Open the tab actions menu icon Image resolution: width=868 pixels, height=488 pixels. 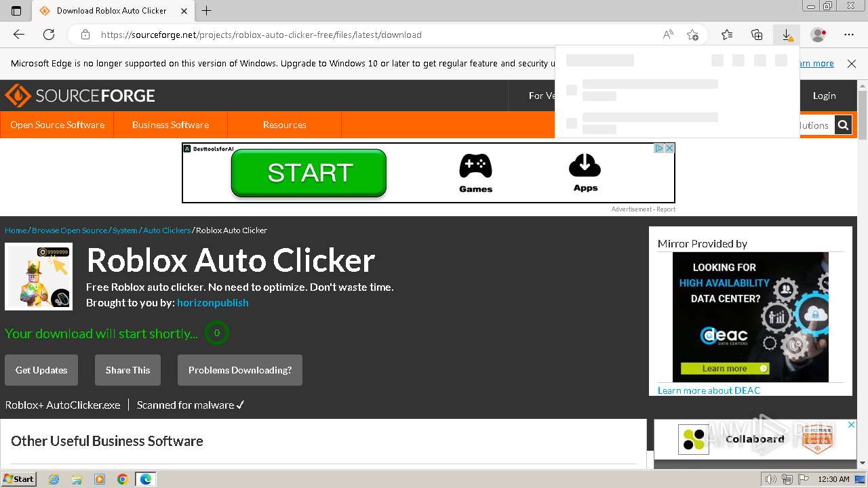[x=16, y=10]
